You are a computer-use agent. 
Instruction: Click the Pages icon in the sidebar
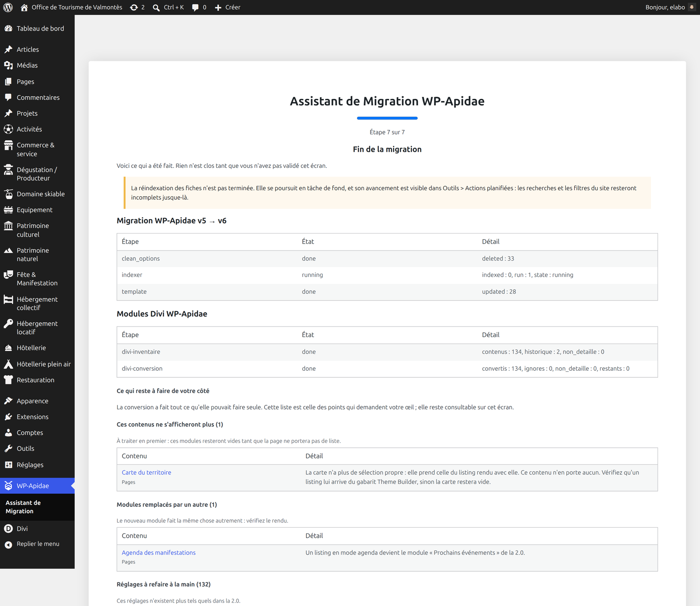point(8,82)
